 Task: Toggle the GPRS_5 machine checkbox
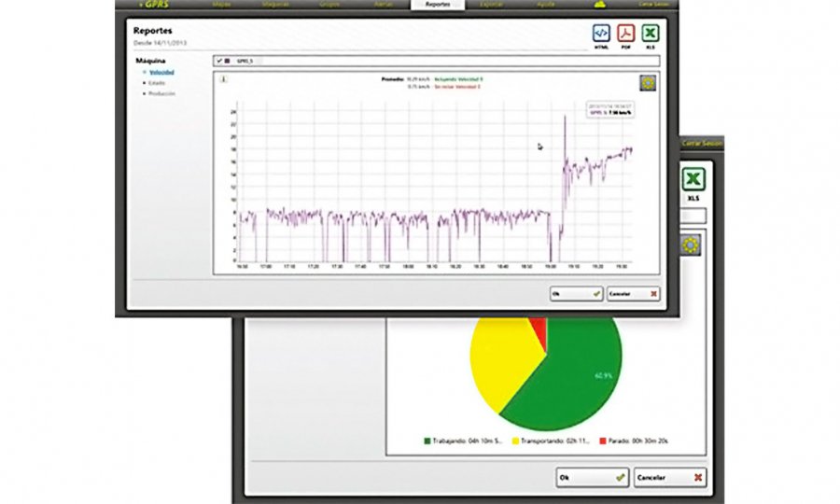tap(219, 62)
